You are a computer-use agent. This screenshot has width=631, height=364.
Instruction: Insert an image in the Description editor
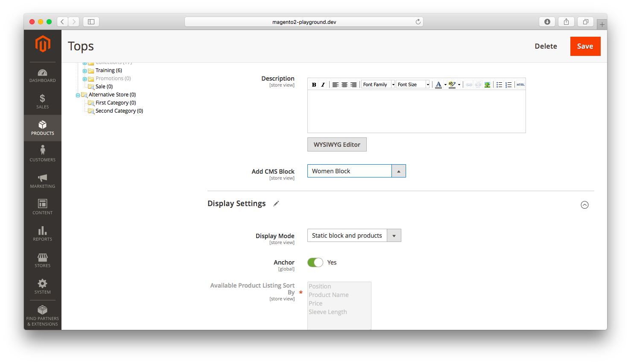coord(487,84)
